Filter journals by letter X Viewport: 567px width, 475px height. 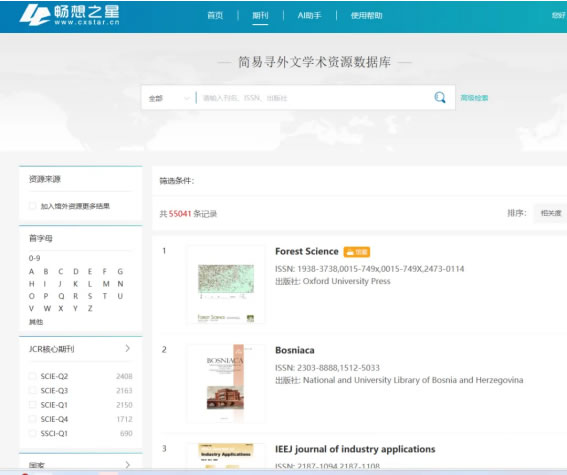coord(61,309)
